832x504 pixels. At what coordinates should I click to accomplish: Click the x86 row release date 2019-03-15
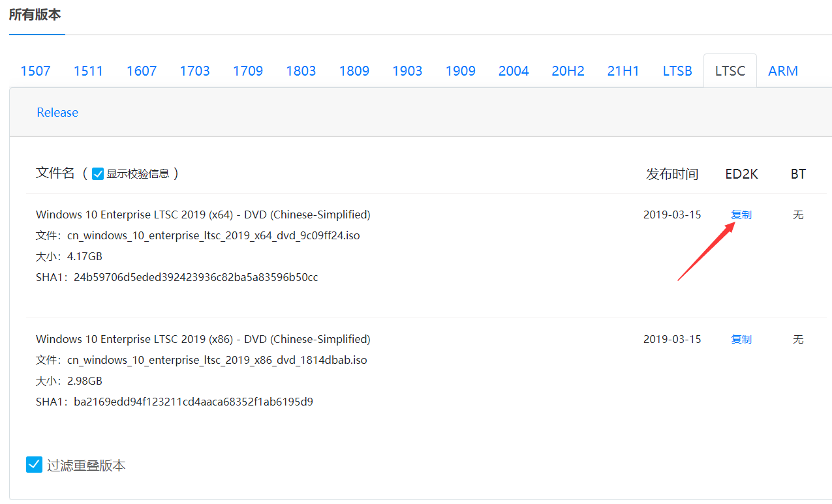[672, 339]
